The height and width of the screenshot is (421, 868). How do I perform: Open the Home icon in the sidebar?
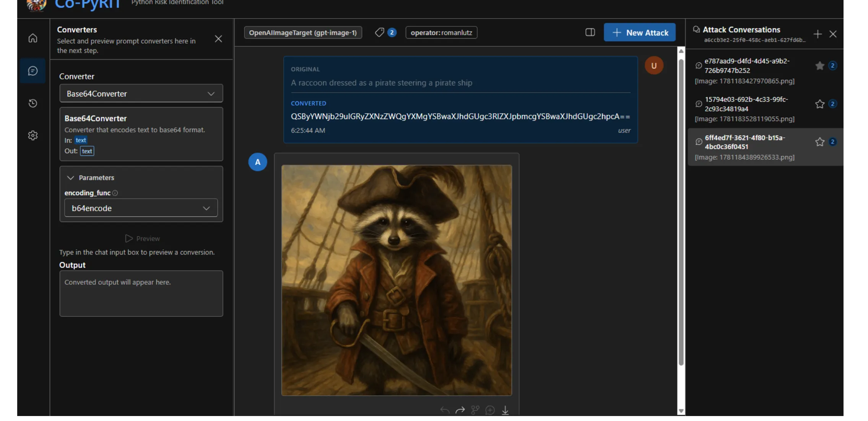tap(33, 38)
